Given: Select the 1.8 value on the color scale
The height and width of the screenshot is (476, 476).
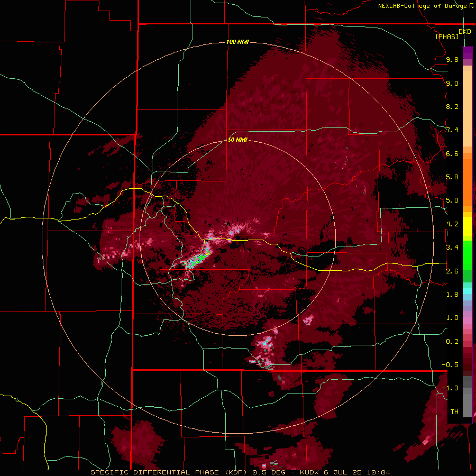Looking at the screenshot, I should pyautogui.click(x=452, y=295).
